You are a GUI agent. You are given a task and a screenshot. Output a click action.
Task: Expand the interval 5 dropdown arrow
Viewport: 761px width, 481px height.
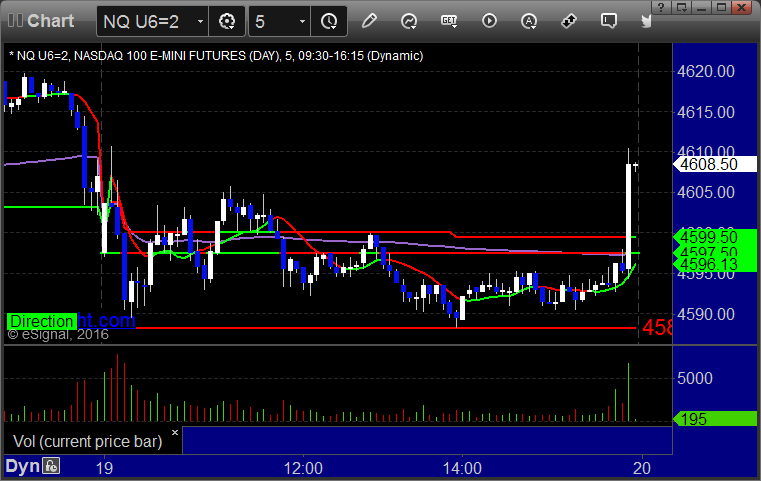click(x=302, y=21)
